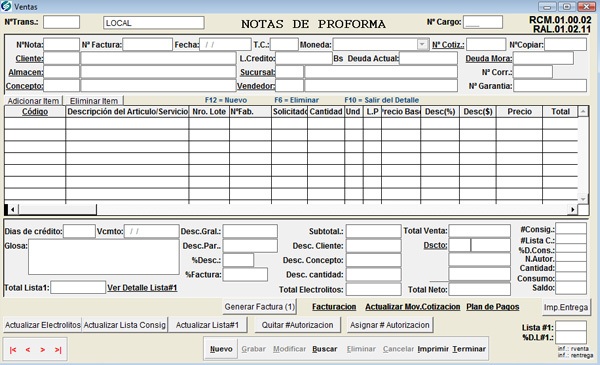Viewport: 600px width, 365px height.
Task: Click the Almacen link label
Action: click(x=26, y=72)
